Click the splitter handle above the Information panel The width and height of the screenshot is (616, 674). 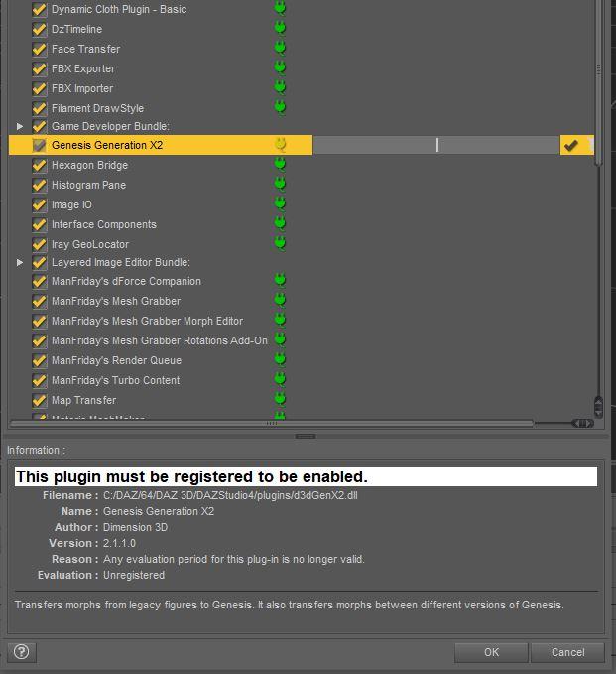coord(306,437)
